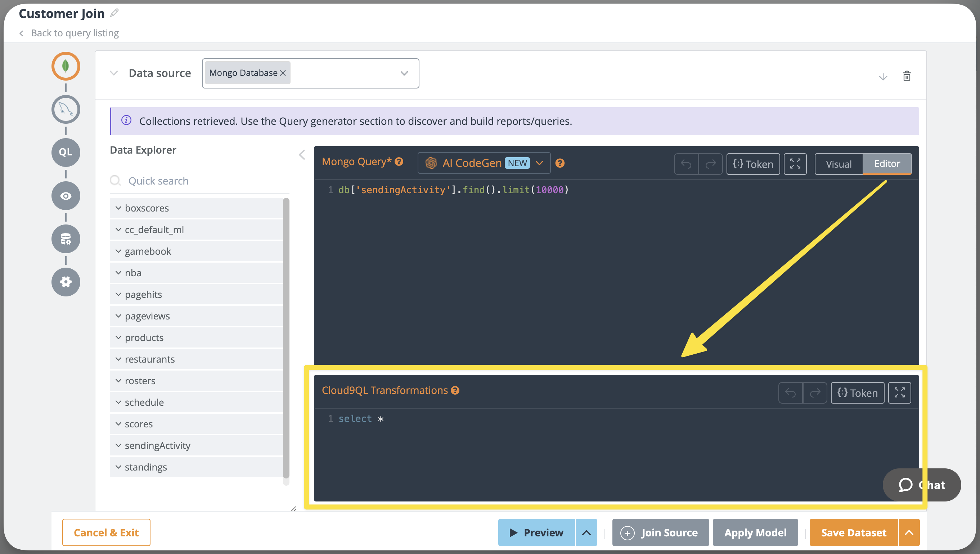Go back to query listing

[75, 33]
